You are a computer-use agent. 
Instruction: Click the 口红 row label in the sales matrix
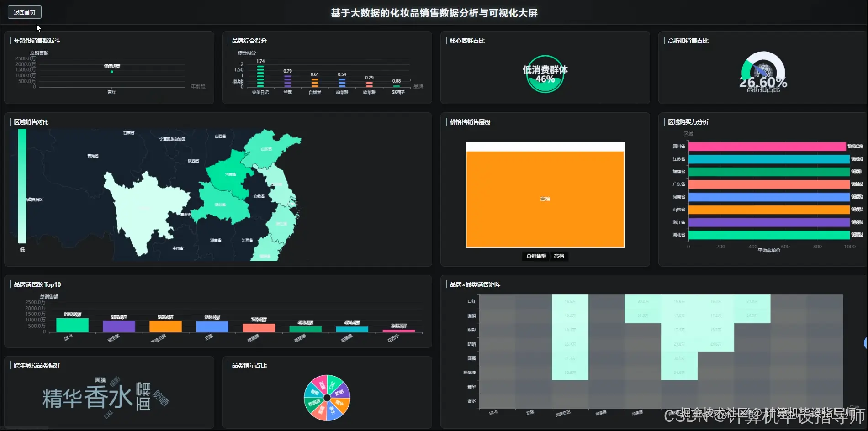tap(471, 301)
